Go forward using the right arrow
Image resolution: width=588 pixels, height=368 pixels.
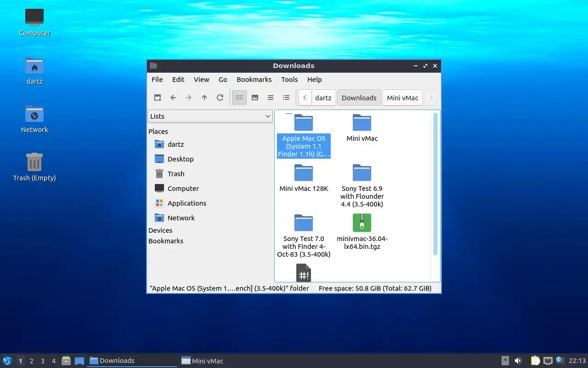[189, 98]
